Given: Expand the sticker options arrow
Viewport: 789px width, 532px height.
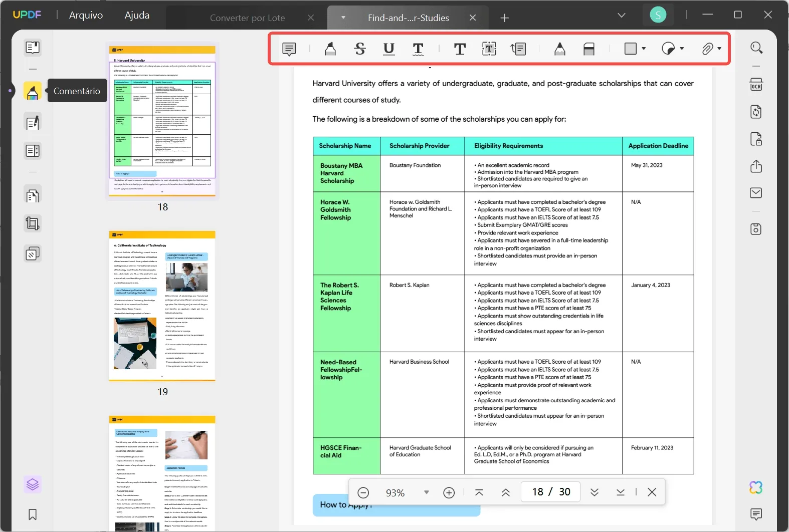Looking at the screenshot, I should (682, 49).
